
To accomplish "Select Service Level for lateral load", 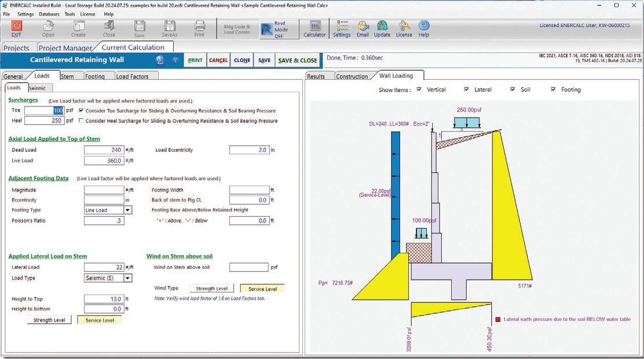I will [x=100, y=320].
